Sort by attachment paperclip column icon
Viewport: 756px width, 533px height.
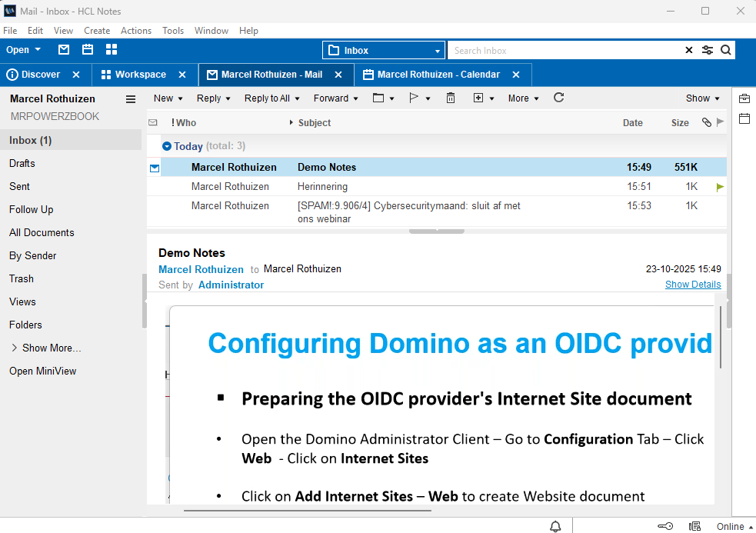pos(706,122)
